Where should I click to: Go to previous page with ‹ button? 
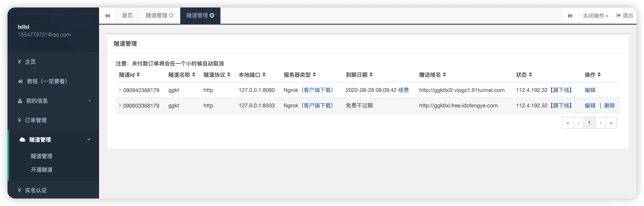578,123
